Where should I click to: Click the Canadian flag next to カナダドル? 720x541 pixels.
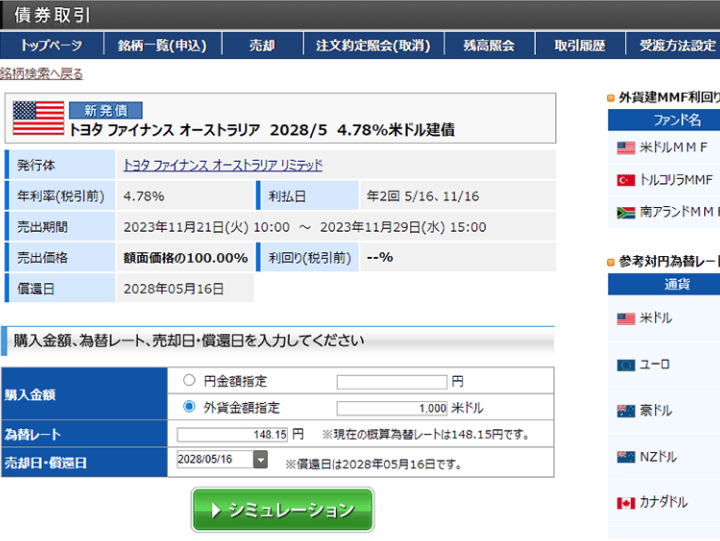click(x=626, y=503)
